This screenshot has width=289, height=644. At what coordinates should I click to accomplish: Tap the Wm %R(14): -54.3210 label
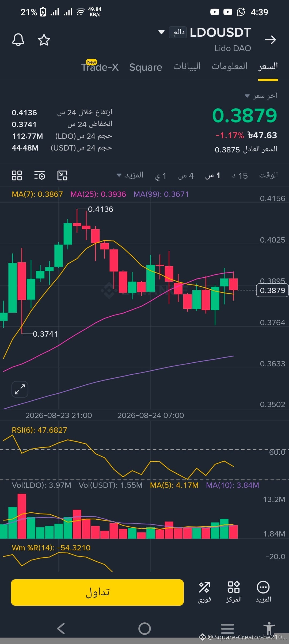point(51,548)
